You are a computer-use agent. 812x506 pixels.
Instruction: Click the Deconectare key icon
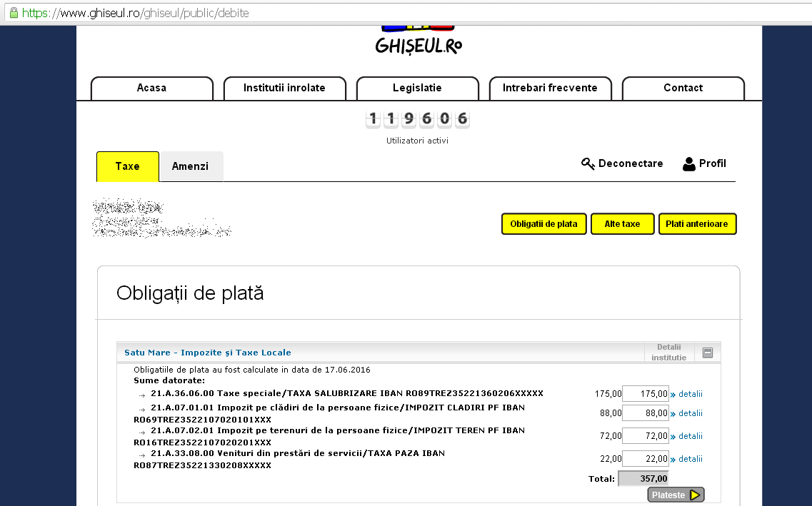click(588, 163)
